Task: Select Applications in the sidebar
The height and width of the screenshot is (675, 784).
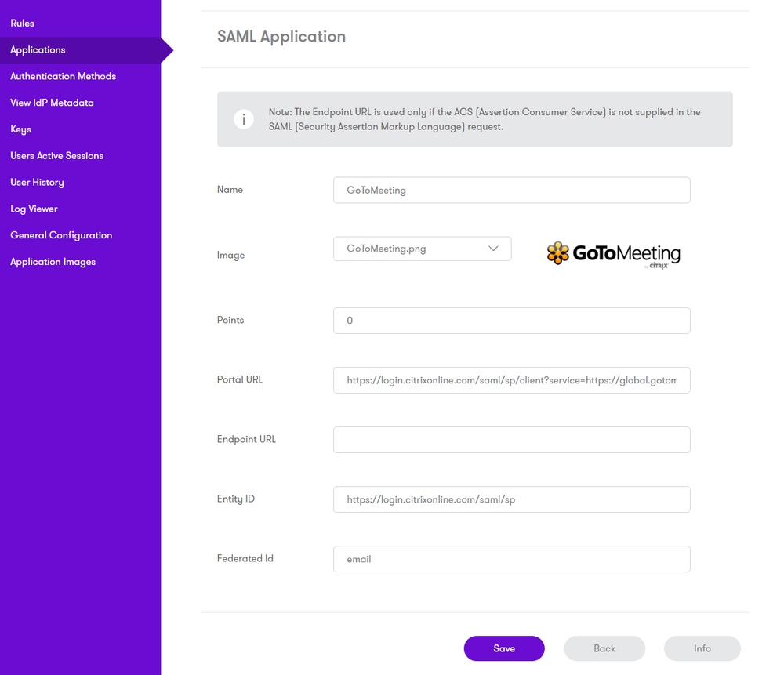Action: [x=37, y=49]
